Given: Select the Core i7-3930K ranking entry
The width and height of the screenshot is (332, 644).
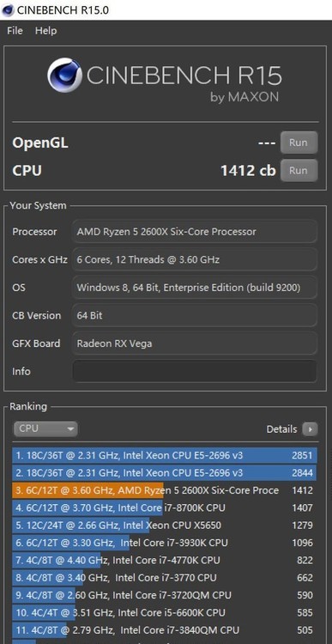Looking at the screenshot, I should point(164,543).
